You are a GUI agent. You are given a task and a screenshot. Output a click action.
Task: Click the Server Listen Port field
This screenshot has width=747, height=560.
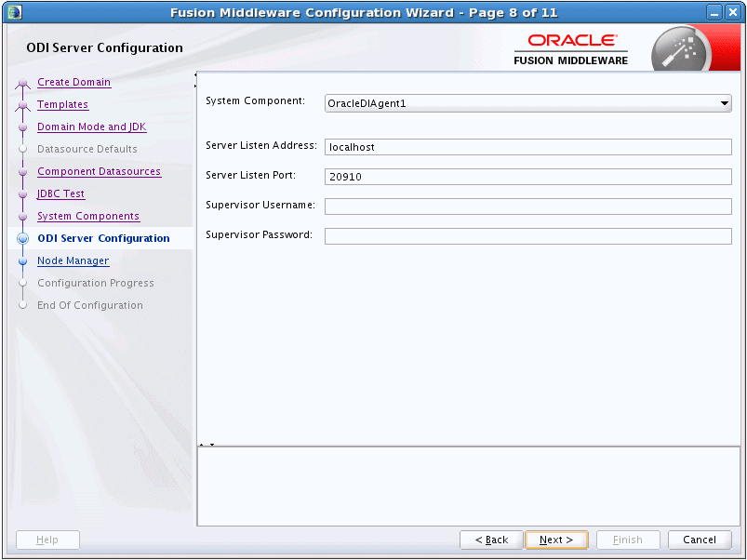(527, 177)
